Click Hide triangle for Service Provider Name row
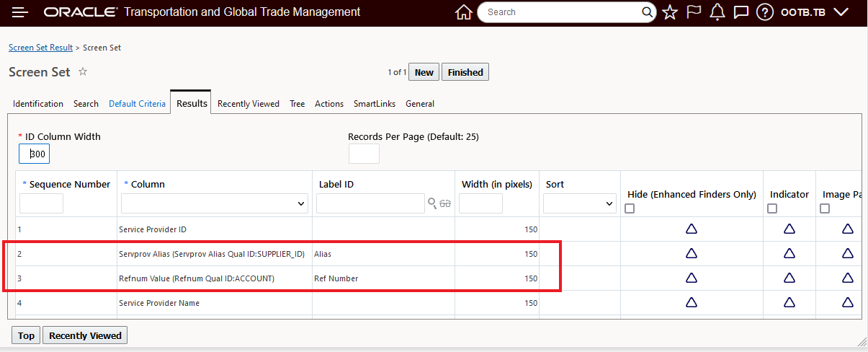Screen dimensions: 868x352 (692, 303)
